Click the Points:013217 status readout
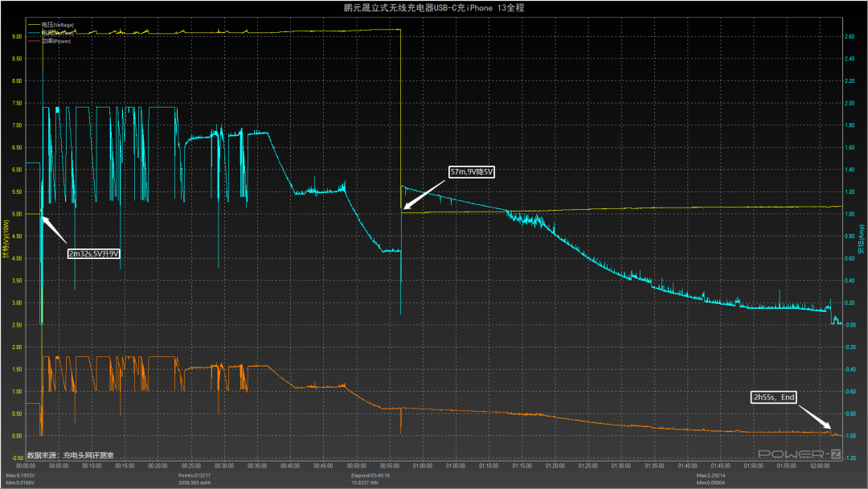The image size is (868, 489). (194, 475)
